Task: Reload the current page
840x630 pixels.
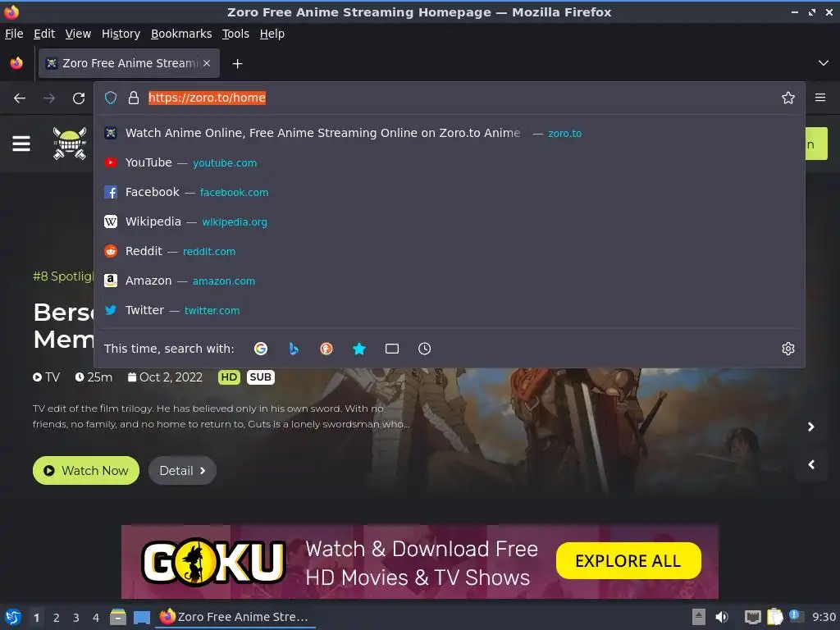Action: [79, 98]
